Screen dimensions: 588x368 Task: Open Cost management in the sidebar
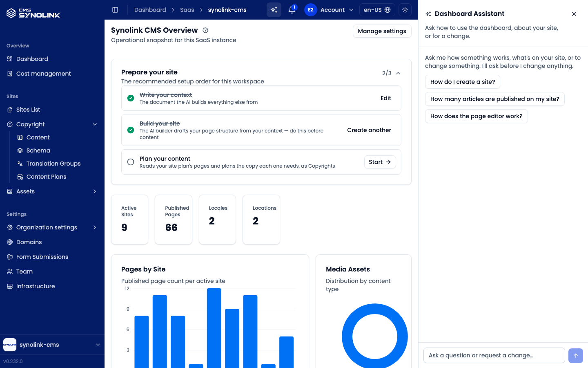pyautogui.click(x=52, y=74)
